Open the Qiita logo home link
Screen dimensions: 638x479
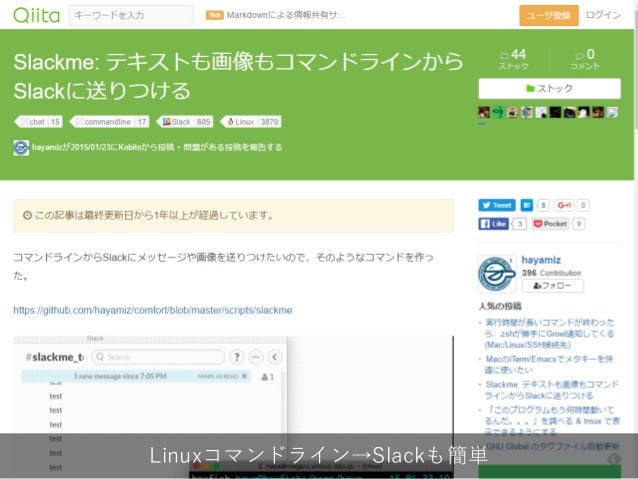pos(37,15)
